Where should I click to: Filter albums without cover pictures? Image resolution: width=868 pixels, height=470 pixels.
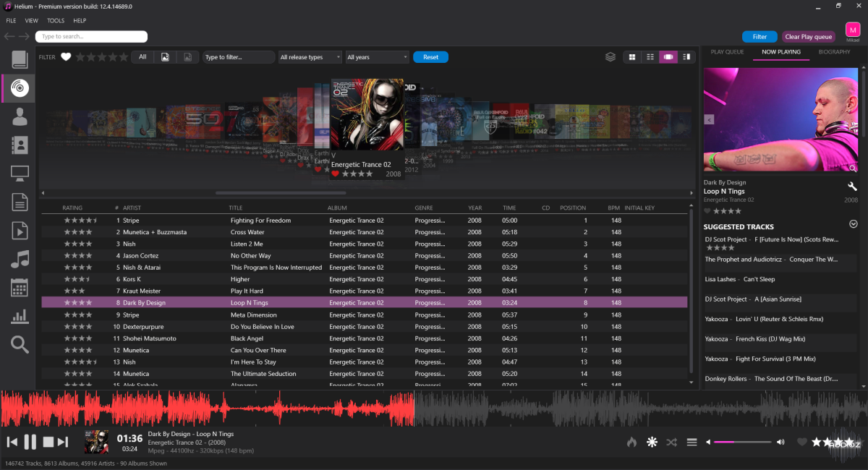187,57
